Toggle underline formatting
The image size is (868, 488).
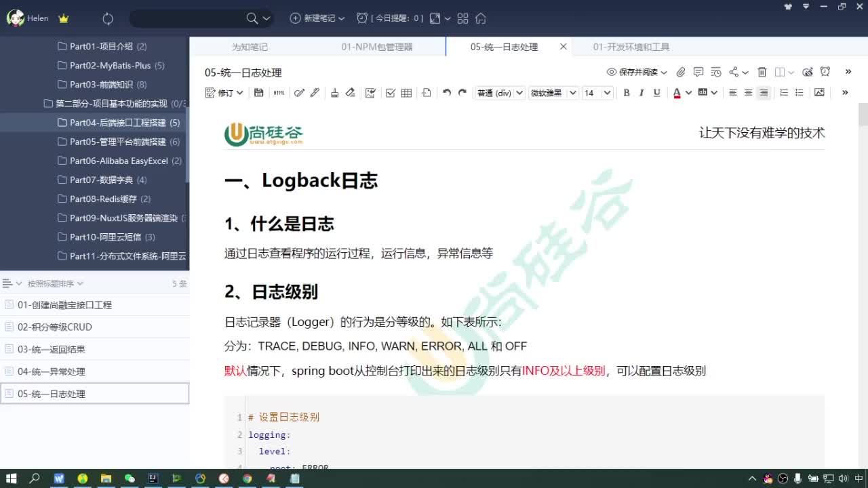(656, 93)
